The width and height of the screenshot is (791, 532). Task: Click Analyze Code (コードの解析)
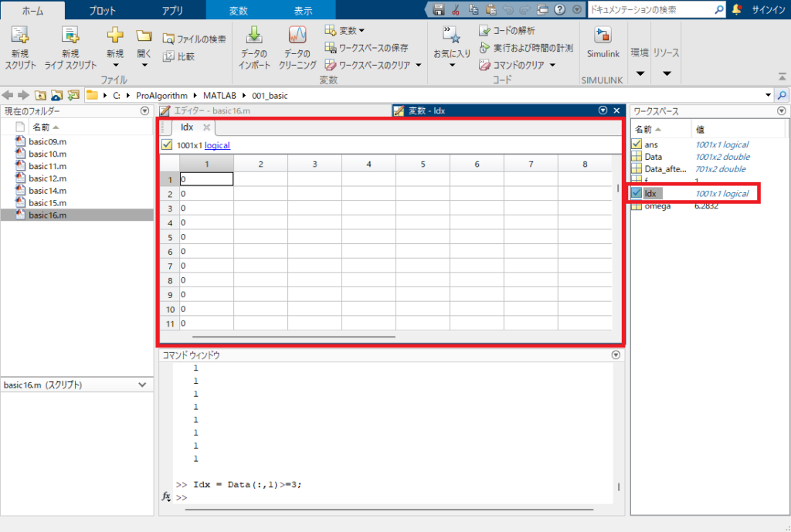coord(507,31)
